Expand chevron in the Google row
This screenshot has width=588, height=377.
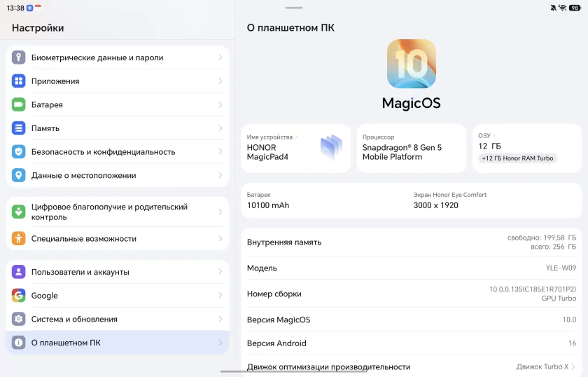point(220,296)
